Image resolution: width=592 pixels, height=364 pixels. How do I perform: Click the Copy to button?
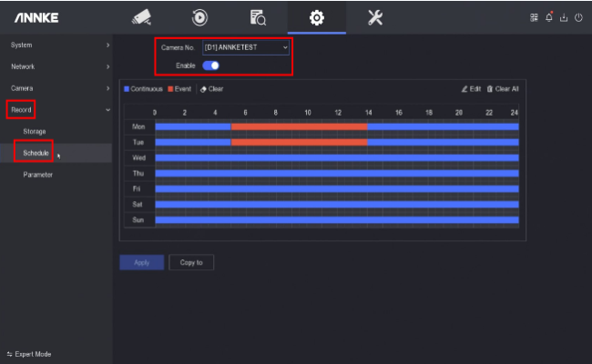(x=191, y=262)
